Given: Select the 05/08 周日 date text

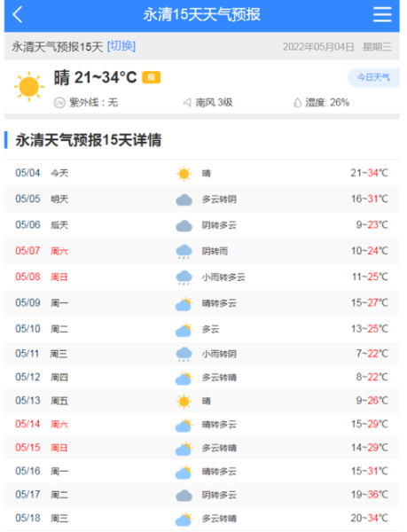Looking at the screenshot, I should [x=42, y=277].
